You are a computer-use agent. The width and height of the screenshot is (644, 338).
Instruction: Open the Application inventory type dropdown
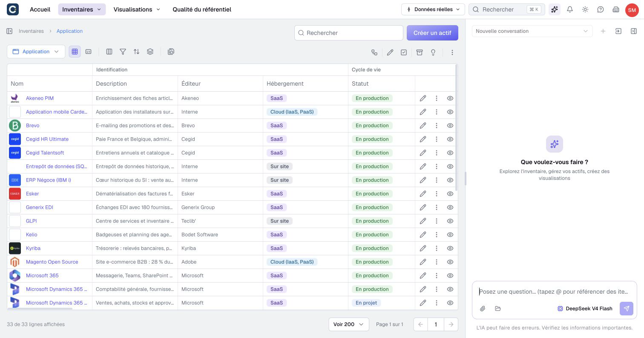click(x=36, y=52)
